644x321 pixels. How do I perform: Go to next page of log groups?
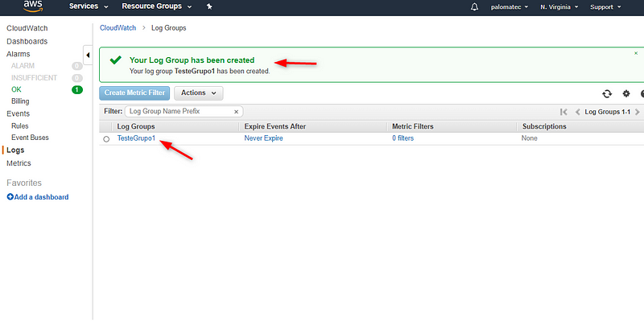click(x=637, y=112)
